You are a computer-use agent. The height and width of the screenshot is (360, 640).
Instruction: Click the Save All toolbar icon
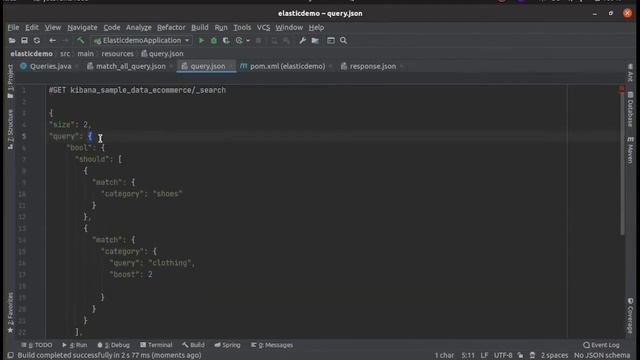tap(24, 40)
